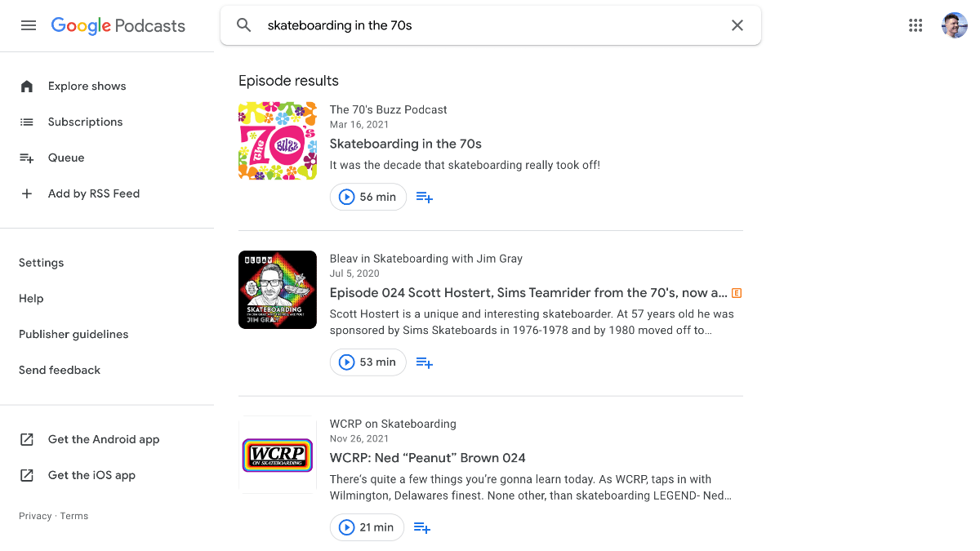980x551 pixels.
Task: Open the hamburger main menu
Action: pos(29,25)
